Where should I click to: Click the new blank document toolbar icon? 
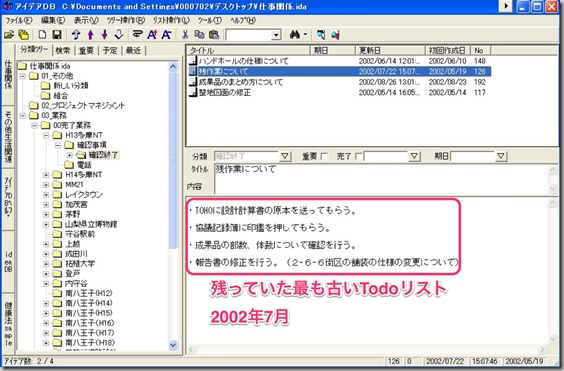(42, 35)
